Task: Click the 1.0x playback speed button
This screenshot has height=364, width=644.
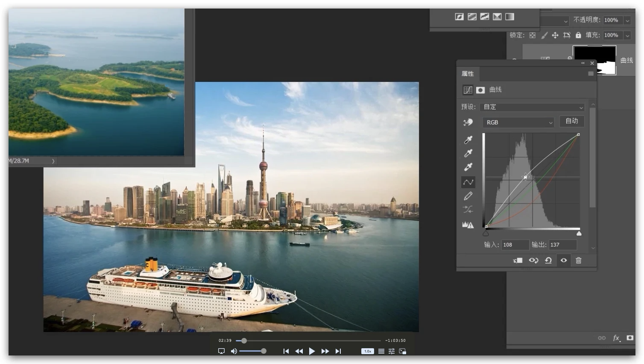Action: click(367, 351)
